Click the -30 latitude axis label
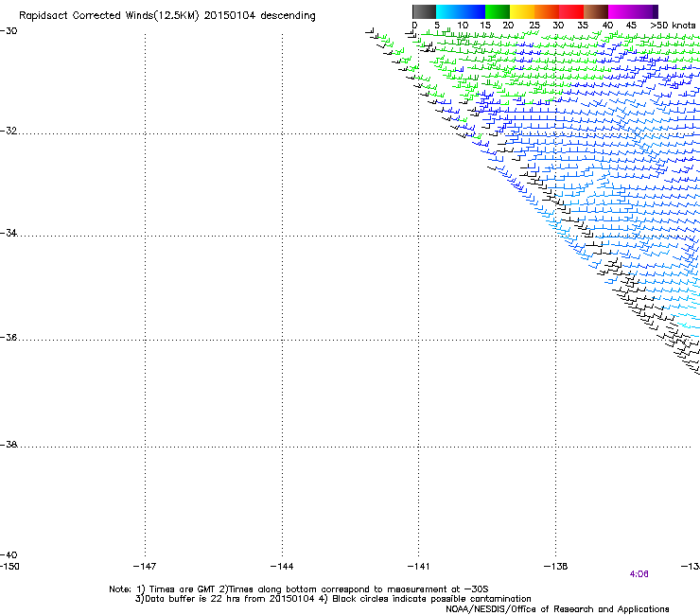This screenshot has height=615, width=700. click(9, 31)
